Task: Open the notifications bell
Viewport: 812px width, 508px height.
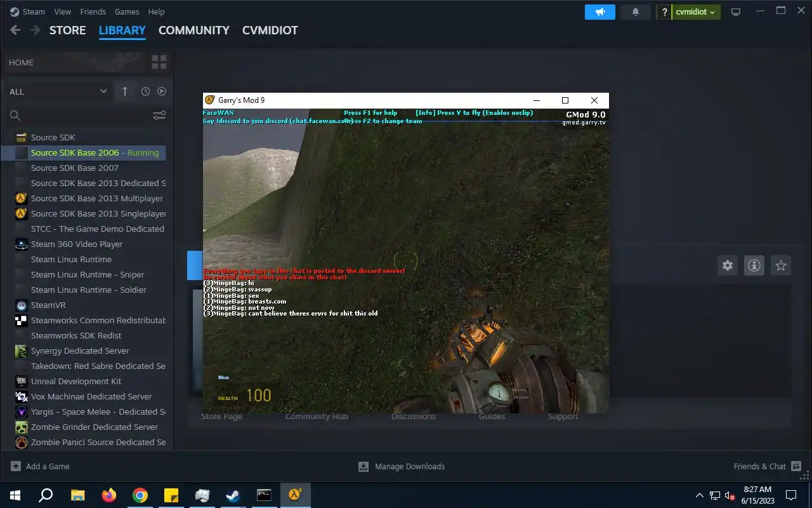Action: tap(636, 11)
